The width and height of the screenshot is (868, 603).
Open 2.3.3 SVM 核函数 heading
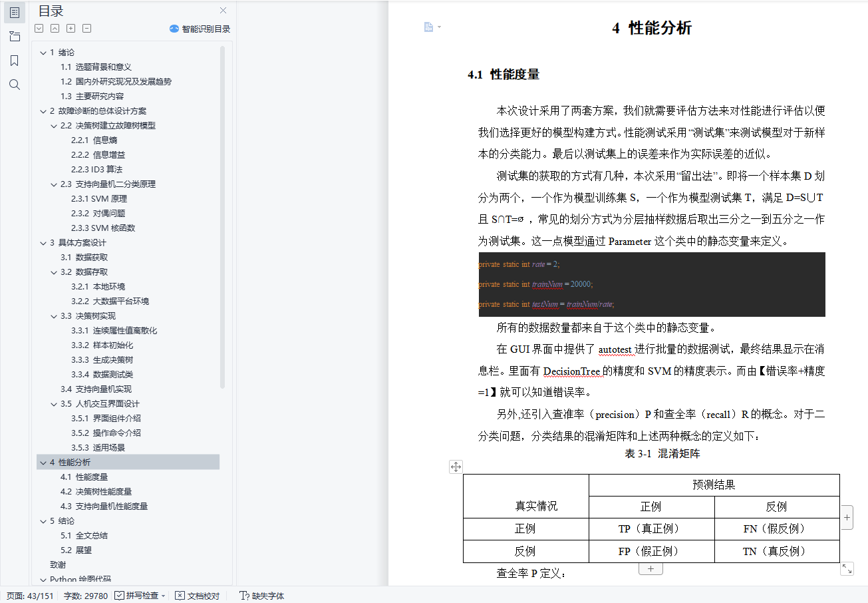[x=103, y=228]
